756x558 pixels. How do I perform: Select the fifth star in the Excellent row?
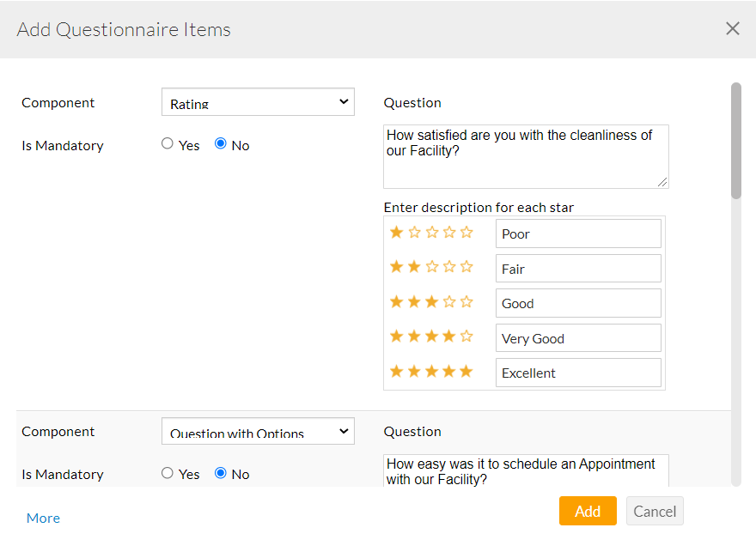pyautogui.click(x=466, y=372)
